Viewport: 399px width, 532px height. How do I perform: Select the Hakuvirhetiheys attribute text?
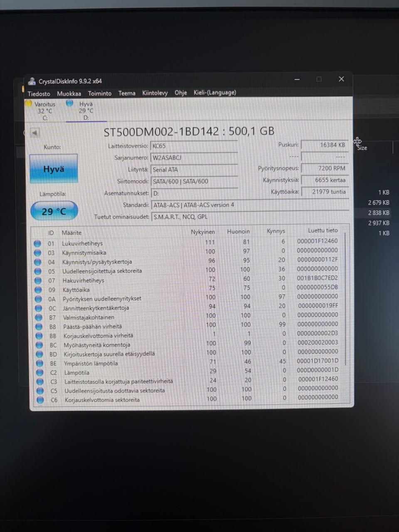(83, 281)
